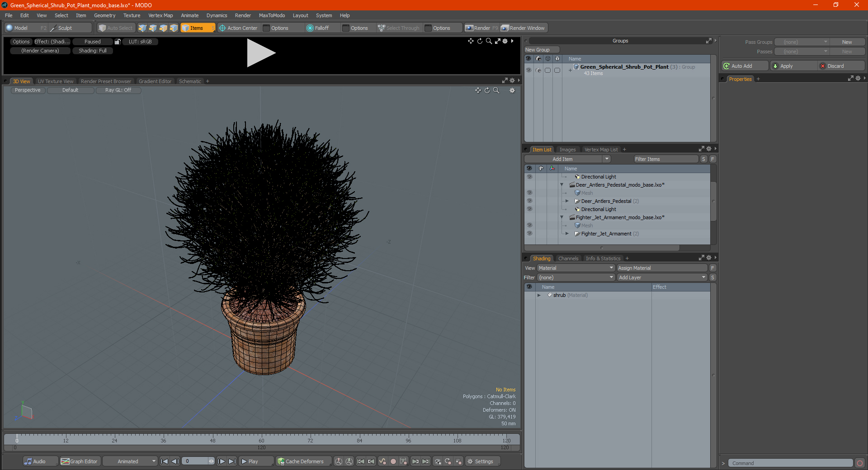Toggle visibility of second Directional Light
The height and width of the screenshot is (470, 868).
pyautogui.click(x=529, y=209)
